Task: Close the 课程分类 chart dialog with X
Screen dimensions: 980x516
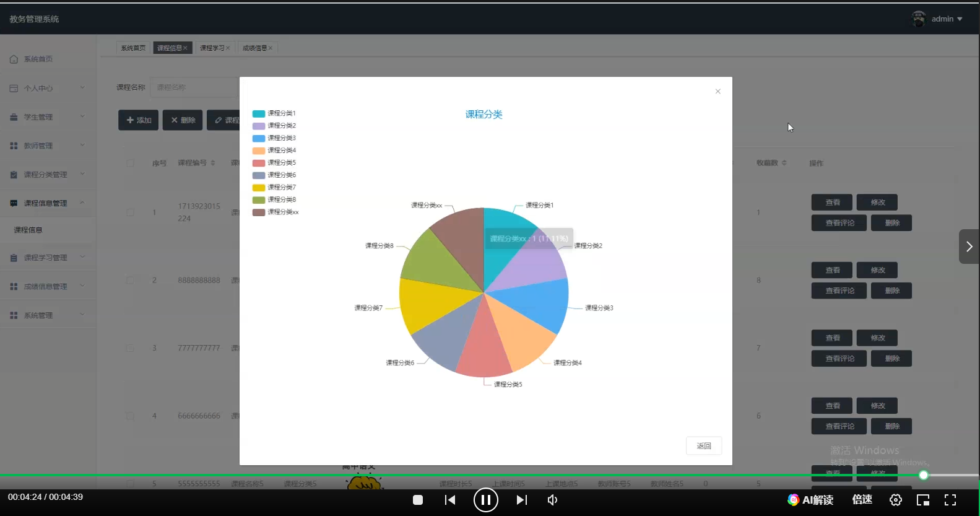Action: point(718,92)
